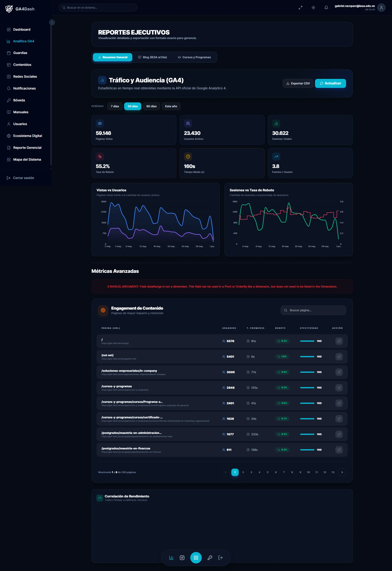
Task: Click the Actualizar button
Action: (330, 83)
